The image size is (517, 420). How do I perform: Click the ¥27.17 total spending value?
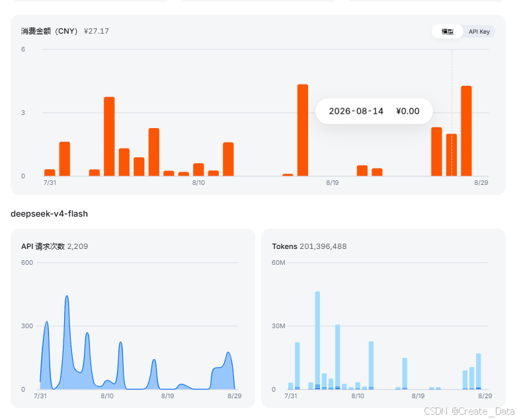coord(97,31)
